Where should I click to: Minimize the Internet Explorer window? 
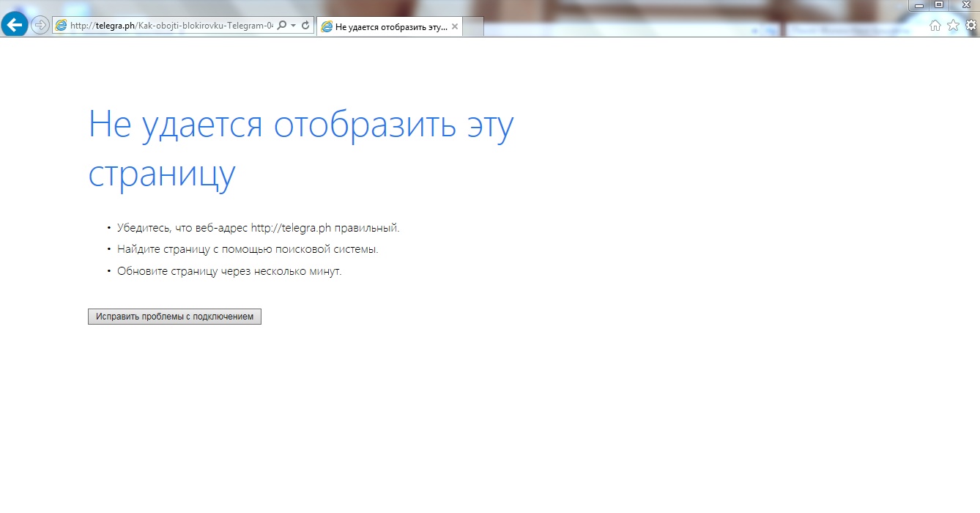[919, 5]
